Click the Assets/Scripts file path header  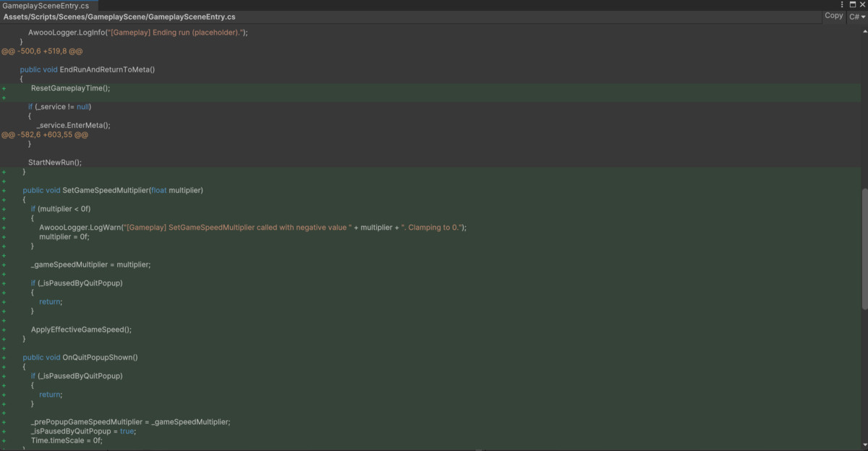[119, 17]
